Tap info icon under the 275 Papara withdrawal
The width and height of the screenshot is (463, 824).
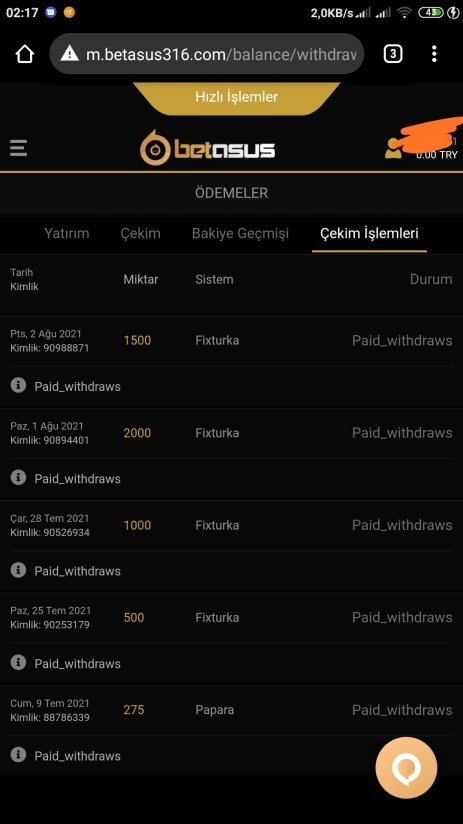(x=18, y=755)
